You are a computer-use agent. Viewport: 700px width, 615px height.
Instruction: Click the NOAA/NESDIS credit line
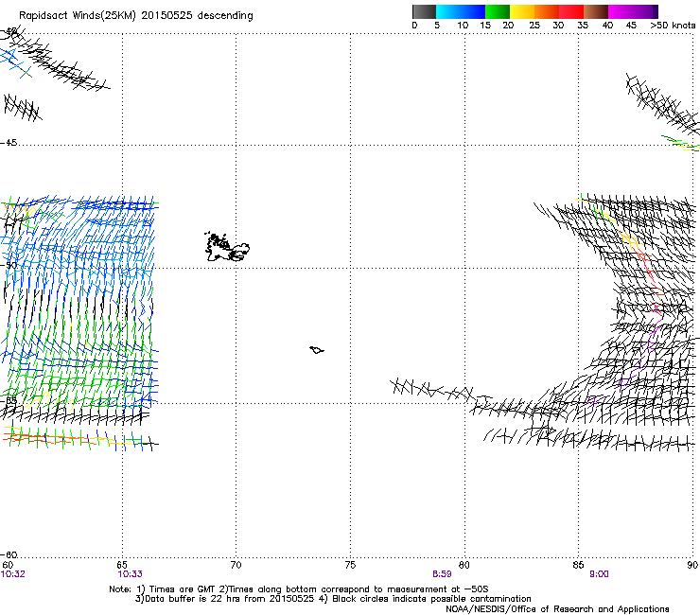click(x=557, y=608)
